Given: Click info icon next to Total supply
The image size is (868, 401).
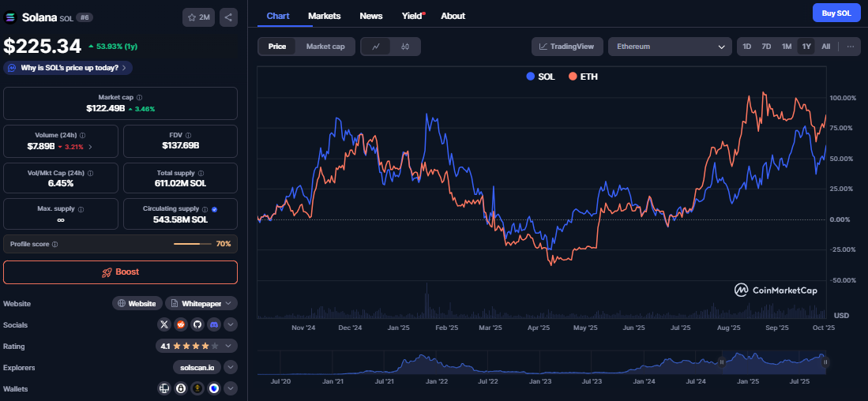Looking at the screenshot, I should tap(201, 173).
